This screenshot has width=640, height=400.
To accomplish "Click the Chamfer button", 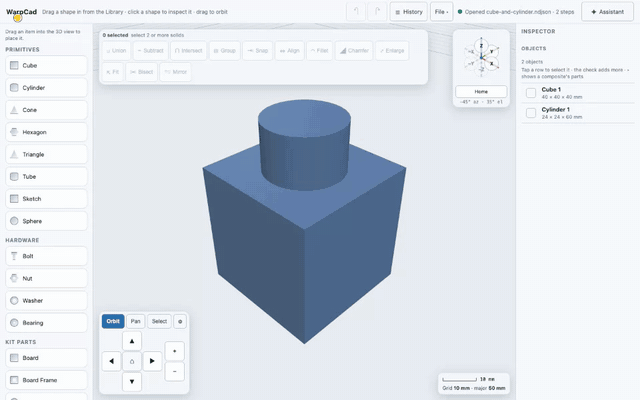I will 354,51.
